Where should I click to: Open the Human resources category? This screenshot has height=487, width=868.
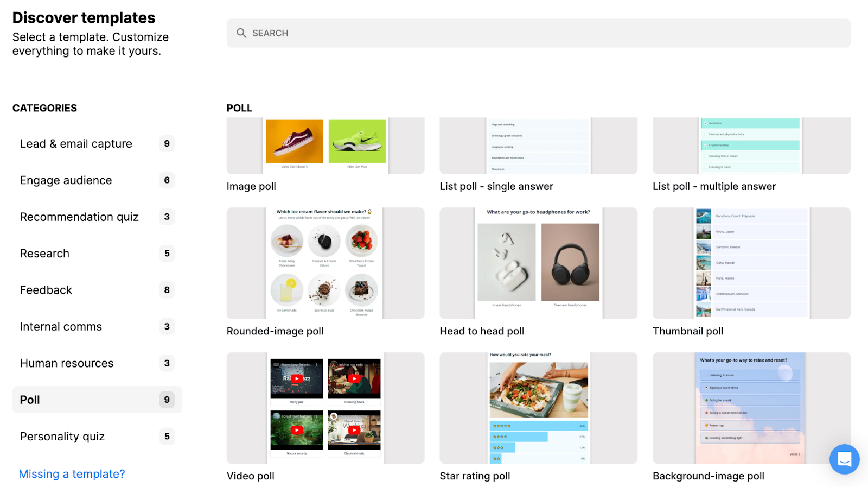pyautogui.click(x=66, y=363)
